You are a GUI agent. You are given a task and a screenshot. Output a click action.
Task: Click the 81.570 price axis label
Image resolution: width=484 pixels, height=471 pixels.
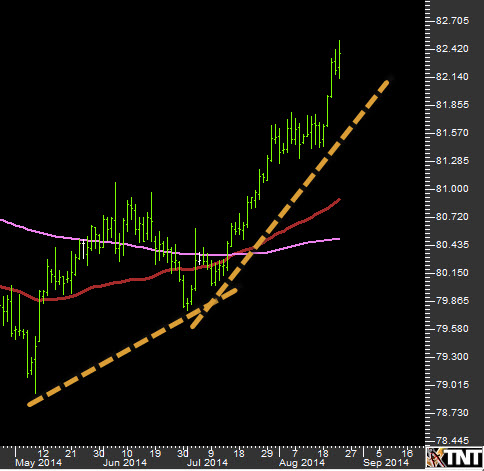pyautogui.click(x=452, y=133)
